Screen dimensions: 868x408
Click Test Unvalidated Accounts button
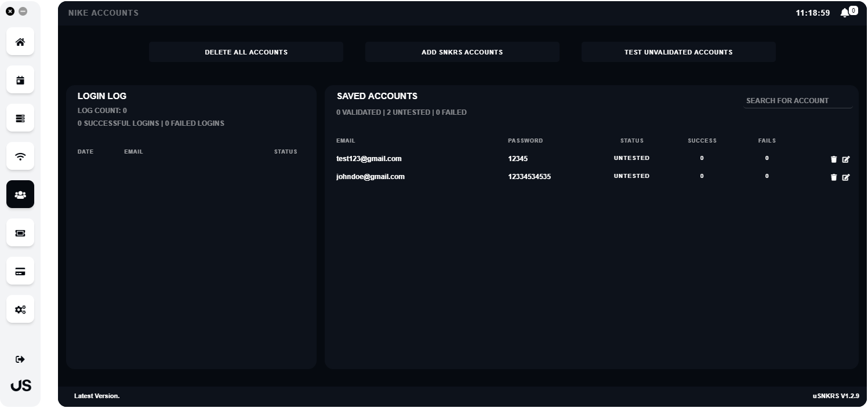678,52
